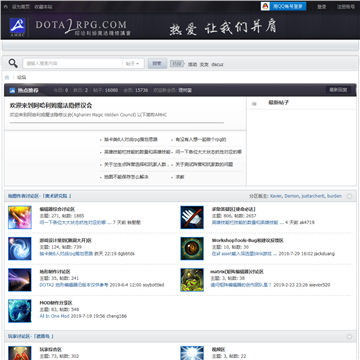Open user cheng166's profile
The height and width of the screenshot is (360, 360).
click(x=117, y=316)
